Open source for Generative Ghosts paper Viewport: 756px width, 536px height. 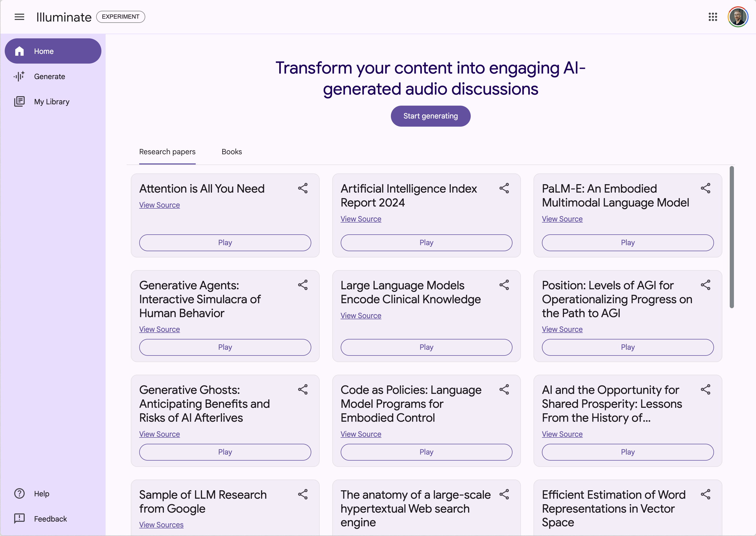pos(159,434)
